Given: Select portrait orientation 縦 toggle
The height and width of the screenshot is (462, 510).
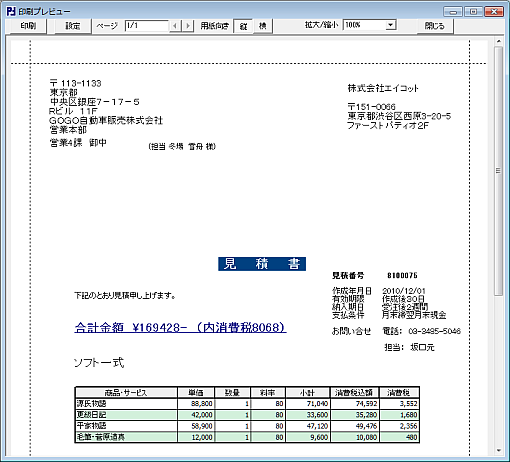Looking at the screenshot, I should click(243, 26).
